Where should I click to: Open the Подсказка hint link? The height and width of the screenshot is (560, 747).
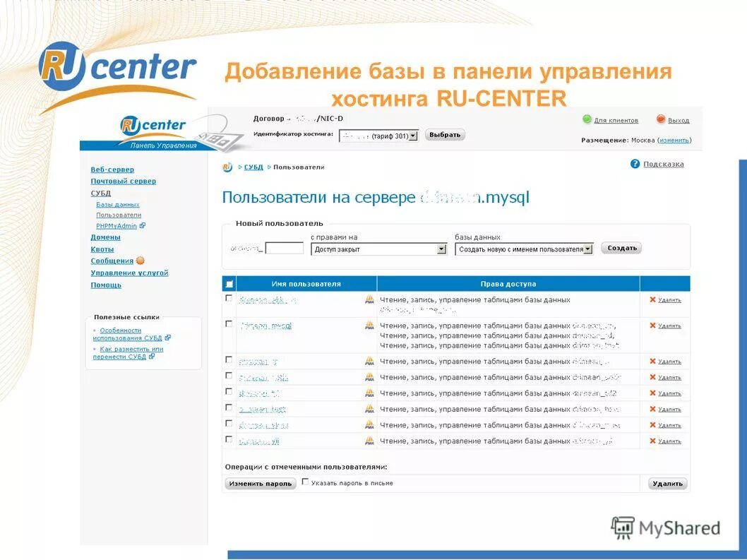click(664, 164)
